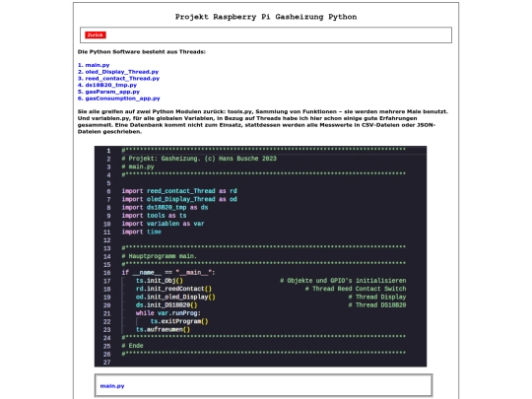Image resolution: width=532 pixels, height=399 pixels.
Task: Click the comment '# Projekt: Gasheizung. (c) Hans Busche 2023'
Action: coord(199,159)
